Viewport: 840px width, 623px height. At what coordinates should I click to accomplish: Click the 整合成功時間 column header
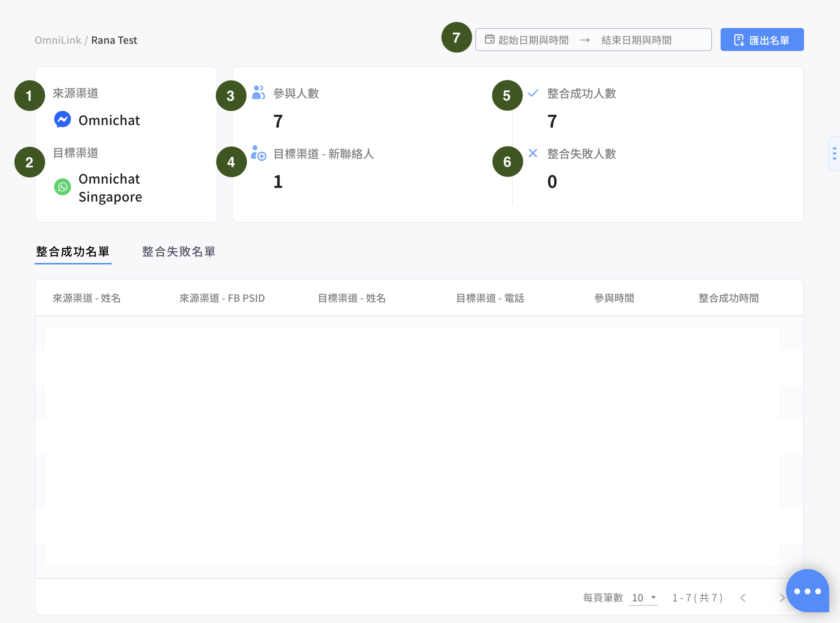coord(728,298)
